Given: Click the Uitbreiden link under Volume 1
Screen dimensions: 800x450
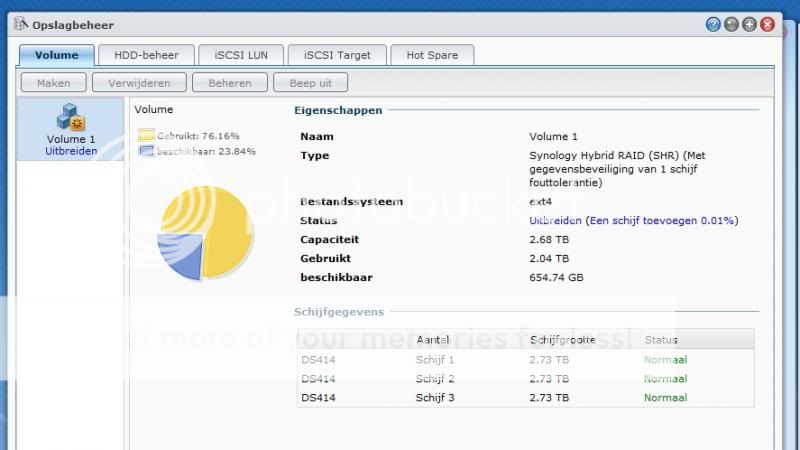Looking at the screenshot, I should [x=70, y=151].
